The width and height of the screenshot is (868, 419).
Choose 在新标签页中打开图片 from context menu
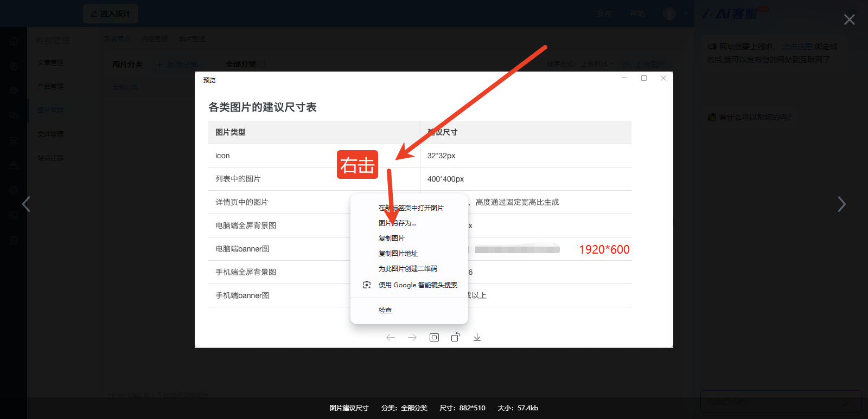pos(411,208)
